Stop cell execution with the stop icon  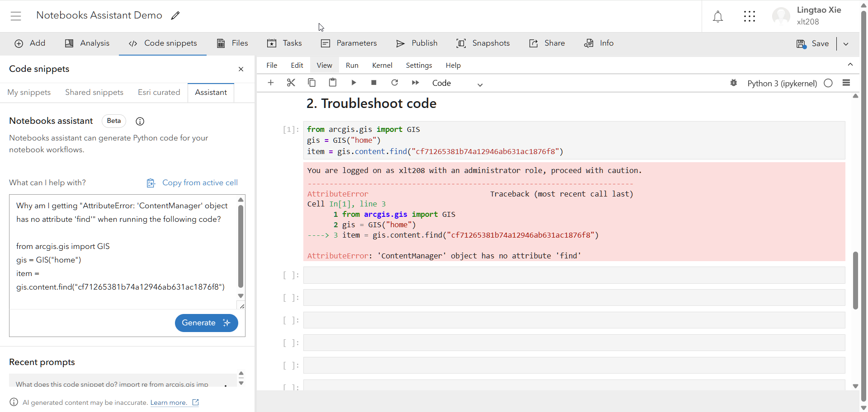[x=374, y=83]
